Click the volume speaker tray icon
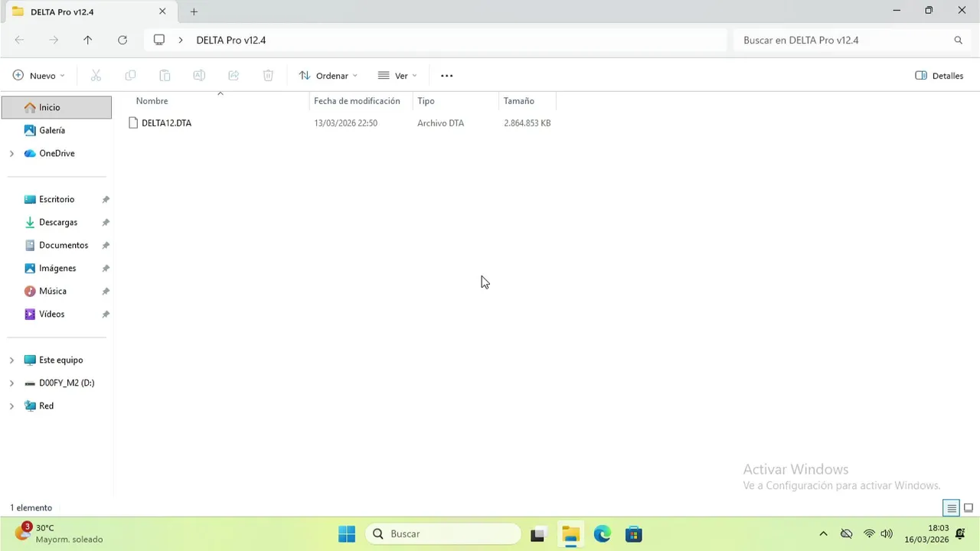The width and height of the screenshot is (980, 551). [887, 533]
